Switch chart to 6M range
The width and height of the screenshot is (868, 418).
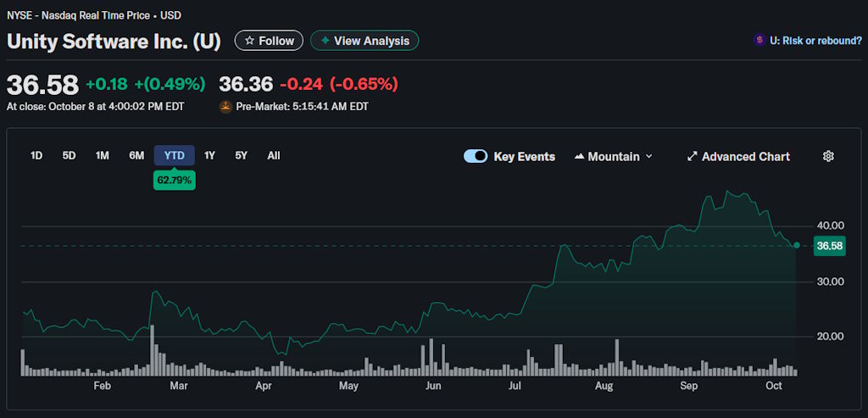tap(136, 155)
